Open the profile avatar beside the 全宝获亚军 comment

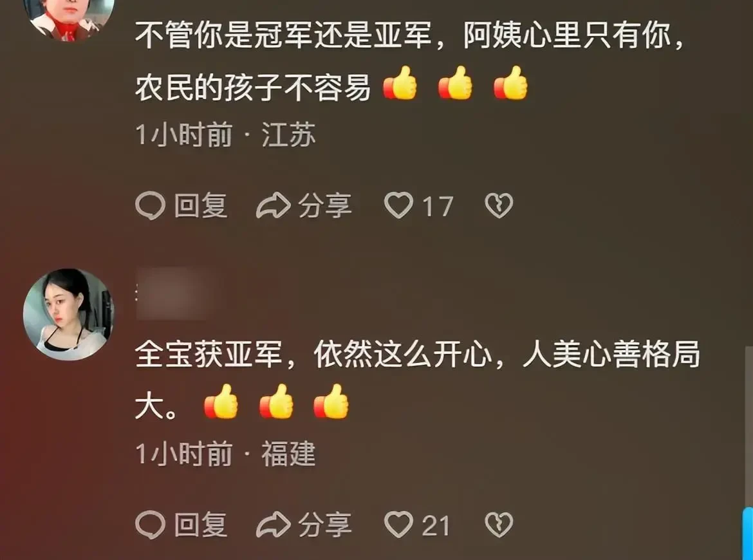(69, 314)
